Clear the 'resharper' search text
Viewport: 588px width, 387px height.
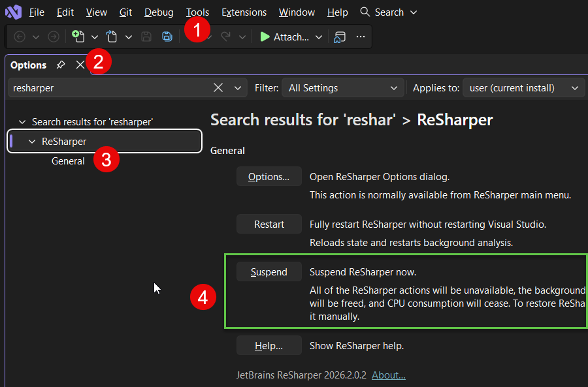point(218,88)
